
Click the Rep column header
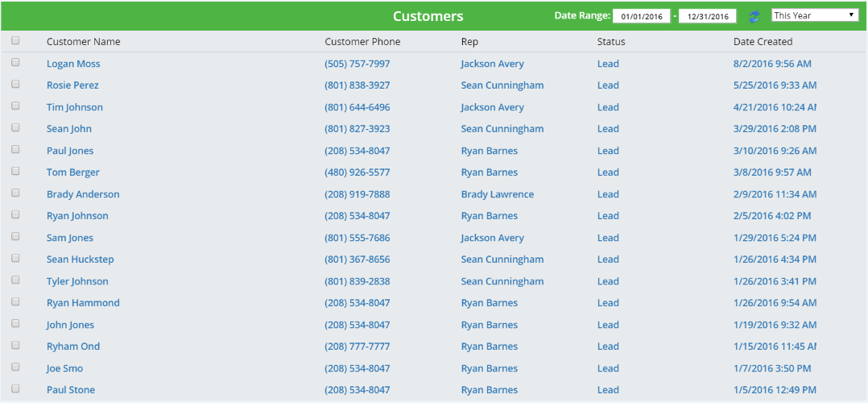point(469,42)
